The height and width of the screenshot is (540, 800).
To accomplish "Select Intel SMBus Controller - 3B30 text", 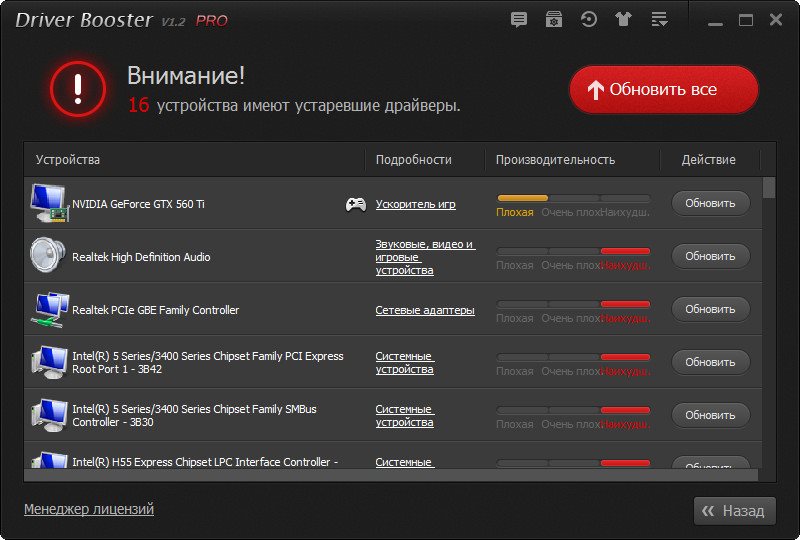I will tap(194, 415).
